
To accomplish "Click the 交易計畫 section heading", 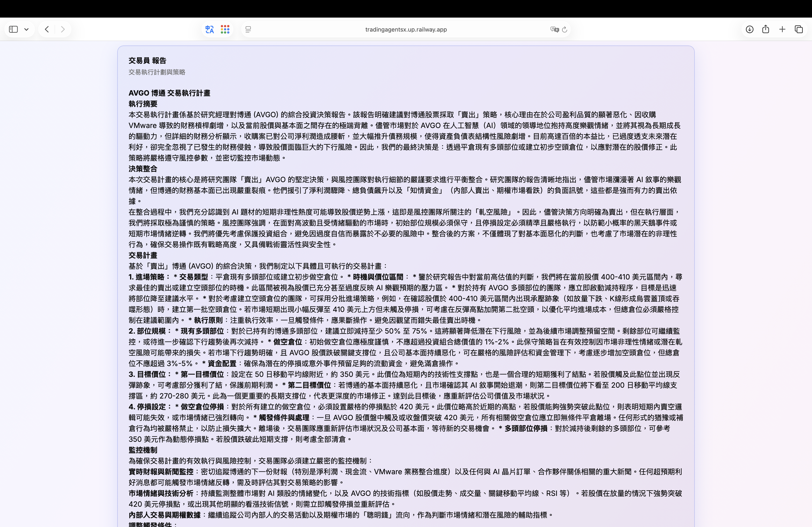I will (143, 255).
